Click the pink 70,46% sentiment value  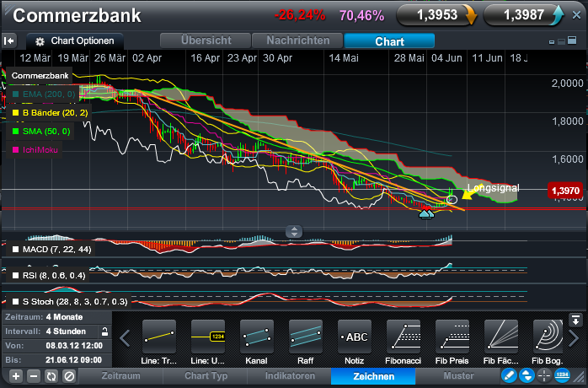click(362, 15)
